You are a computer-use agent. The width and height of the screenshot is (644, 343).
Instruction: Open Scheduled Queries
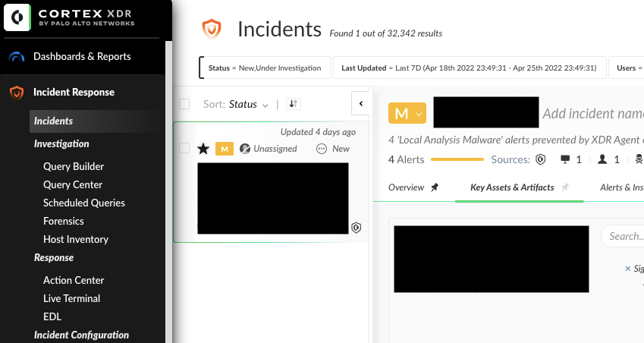(83, 203)
